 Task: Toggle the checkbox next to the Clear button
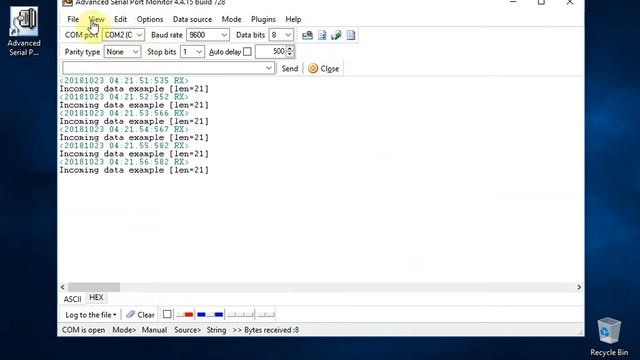[x=167, y=314]
